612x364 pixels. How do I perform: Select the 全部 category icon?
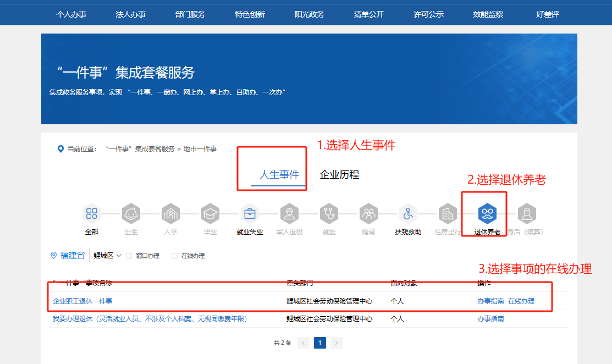91,213
